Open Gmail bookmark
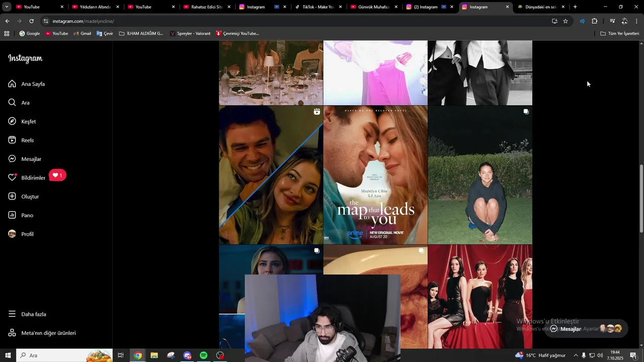 click(x=83, y=34)
